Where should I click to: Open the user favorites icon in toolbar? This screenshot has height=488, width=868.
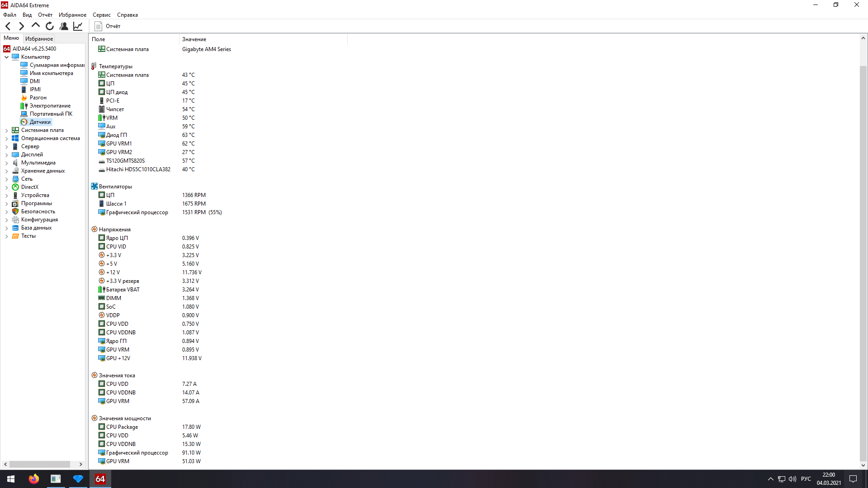click(64, 26)
